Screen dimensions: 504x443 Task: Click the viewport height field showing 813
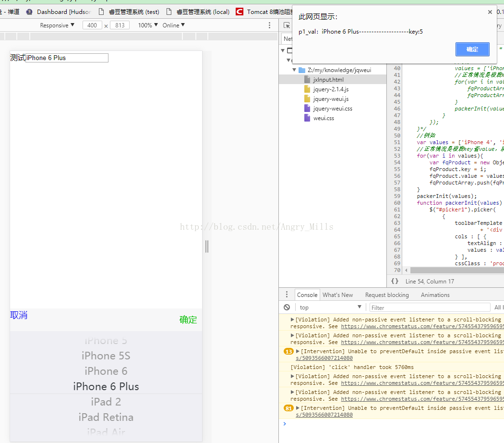coord(120,25)
